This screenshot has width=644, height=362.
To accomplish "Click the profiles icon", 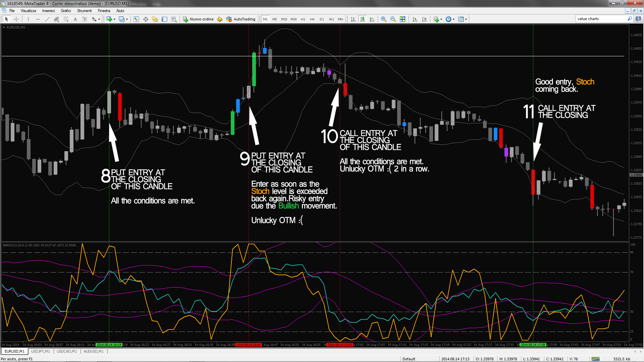I will pyautogui.click(x=122, y=19).
